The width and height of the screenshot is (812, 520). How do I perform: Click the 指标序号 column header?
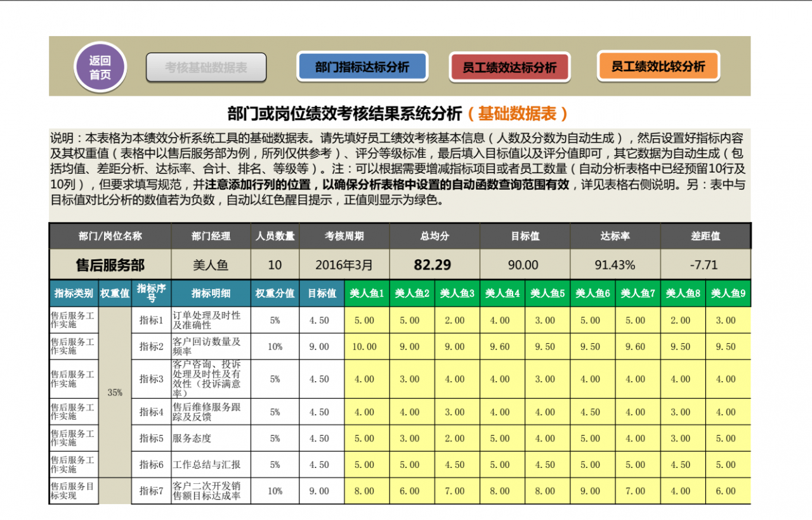152,294
